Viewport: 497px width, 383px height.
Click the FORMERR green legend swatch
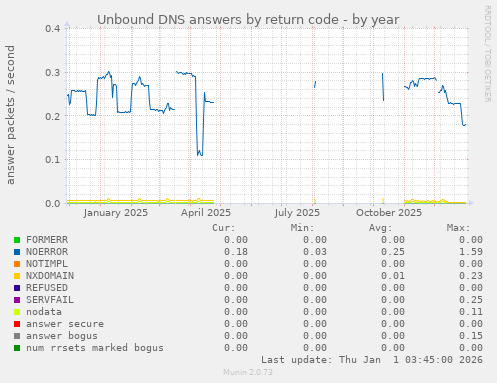tap(17, 240)
